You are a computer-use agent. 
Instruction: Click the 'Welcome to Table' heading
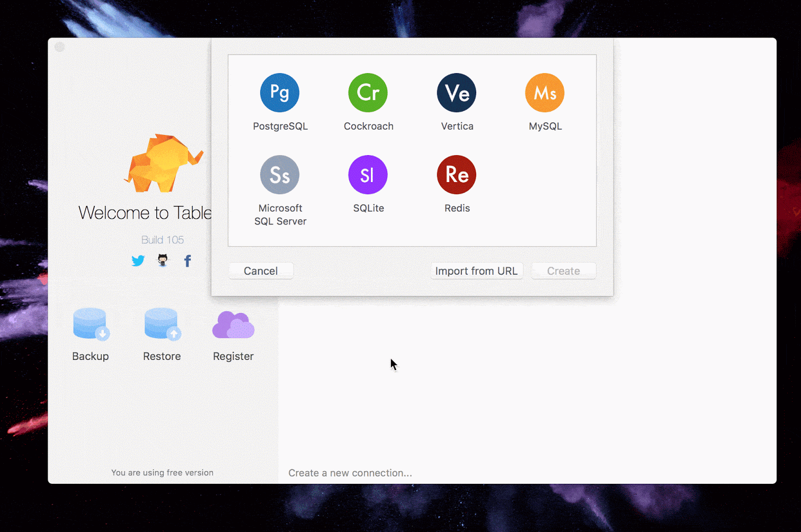(x=145, y=213)
